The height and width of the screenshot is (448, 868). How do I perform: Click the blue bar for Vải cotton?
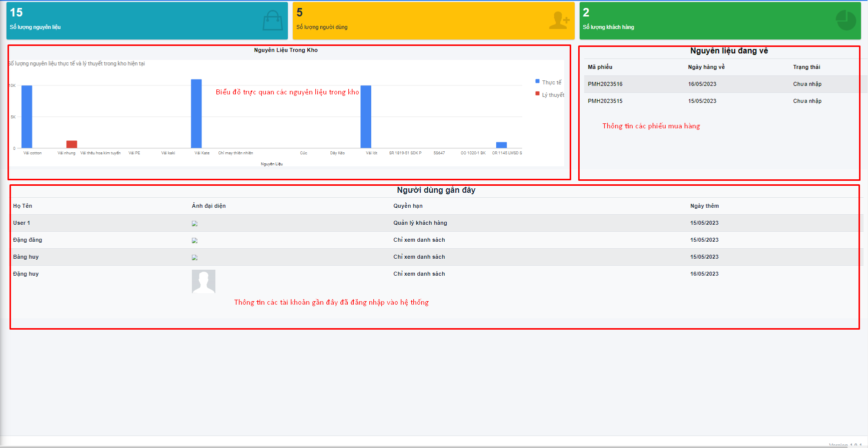click(27, 117)
